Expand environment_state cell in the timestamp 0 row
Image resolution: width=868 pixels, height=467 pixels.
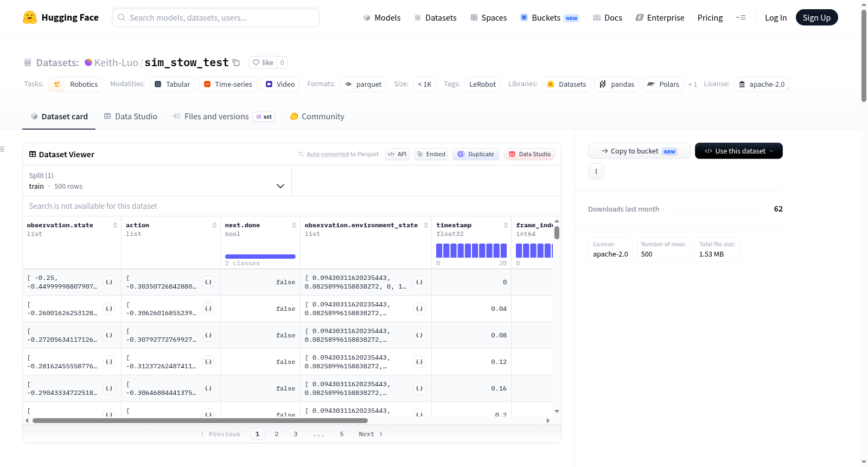(419, 282)
